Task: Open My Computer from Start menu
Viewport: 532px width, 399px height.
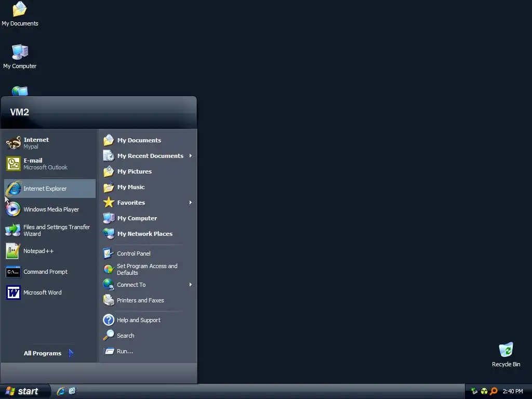Action: [x=148, y=218]
